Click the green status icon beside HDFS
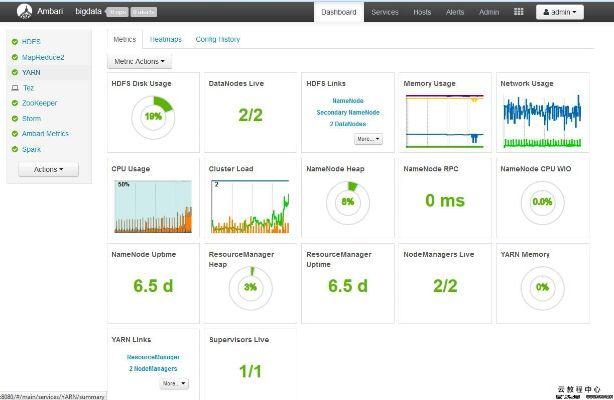Viewport: 614px width, 400px height. click(x=14, y=42)
